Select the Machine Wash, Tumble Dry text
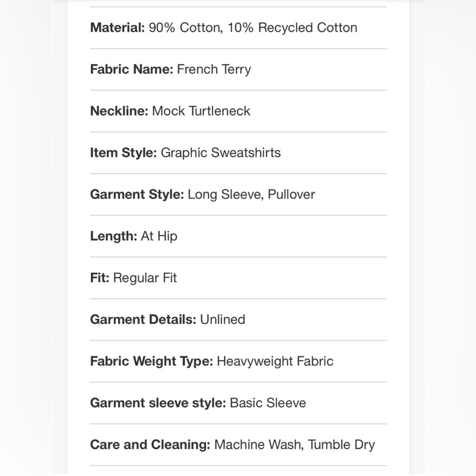 pos(295,445)
